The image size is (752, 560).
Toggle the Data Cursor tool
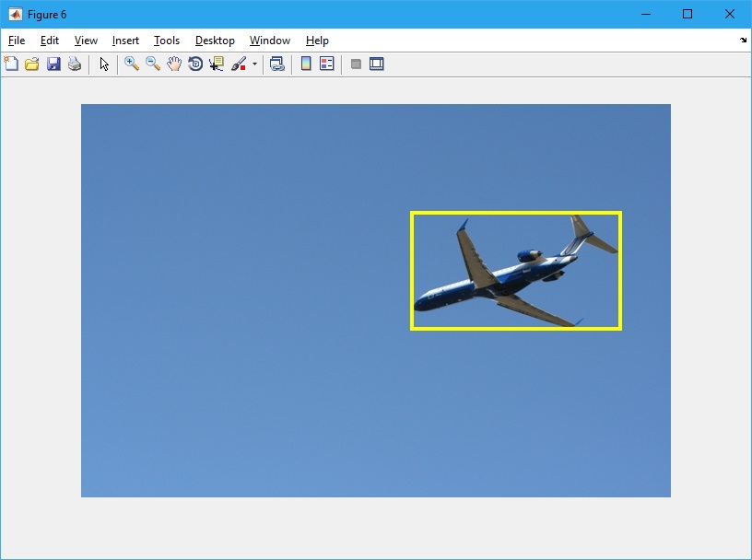[217, 64]
